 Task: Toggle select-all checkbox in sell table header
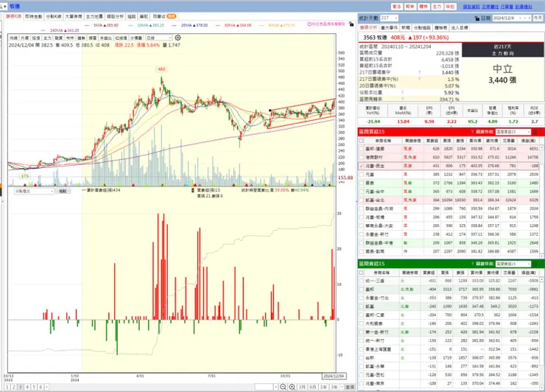pyautogui.click(x=362, y=273)
